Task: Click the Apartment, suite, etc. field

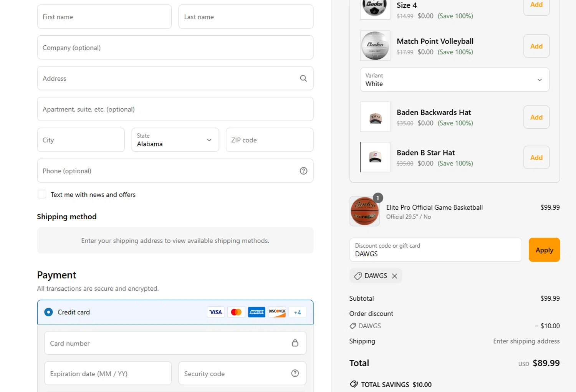Action: pos(175,109)
